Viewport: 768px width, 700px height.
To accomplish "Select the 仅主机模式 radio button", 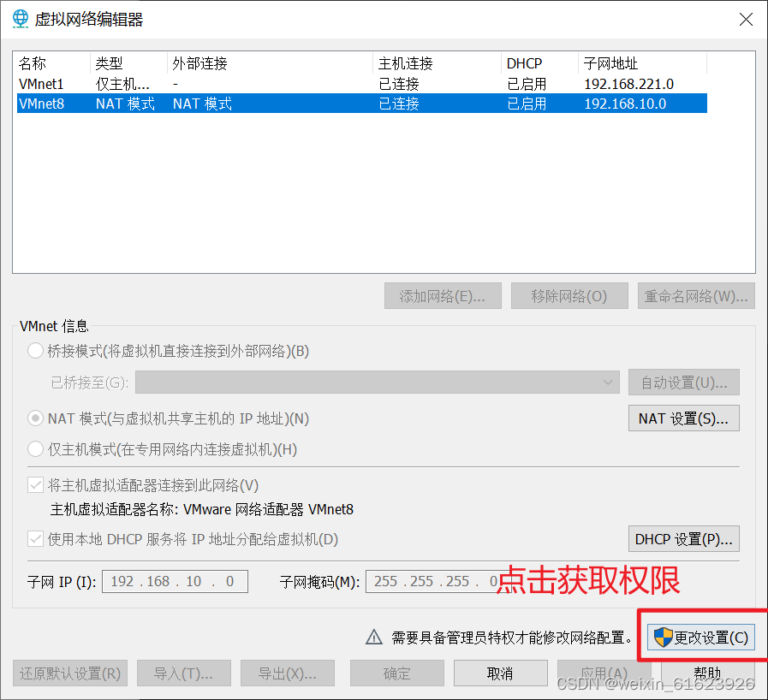I will pyautogui.click(x=35, y=448).
